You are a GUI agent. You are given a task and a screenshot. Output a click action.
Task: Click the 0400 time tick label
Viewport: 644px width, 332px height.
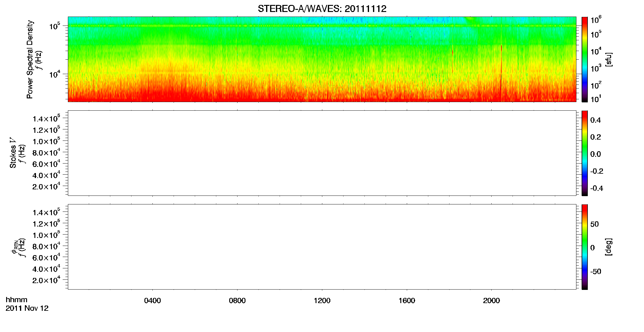152,301
